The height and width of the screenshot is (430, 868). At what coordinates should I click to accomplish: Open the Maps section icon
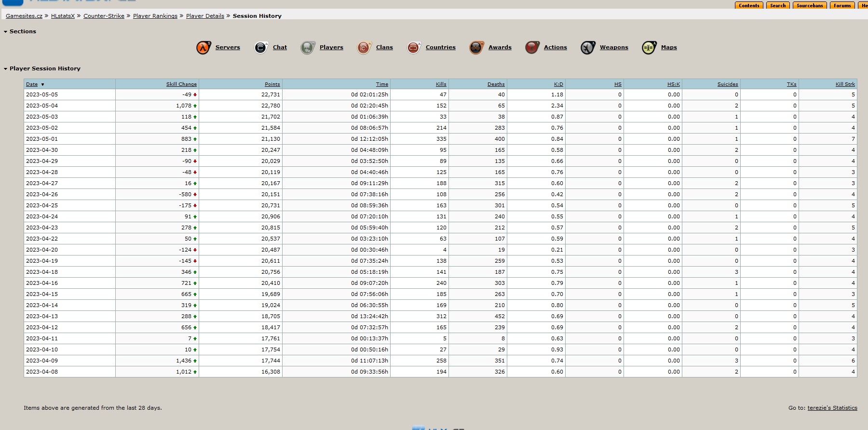(x=649, y=48)
